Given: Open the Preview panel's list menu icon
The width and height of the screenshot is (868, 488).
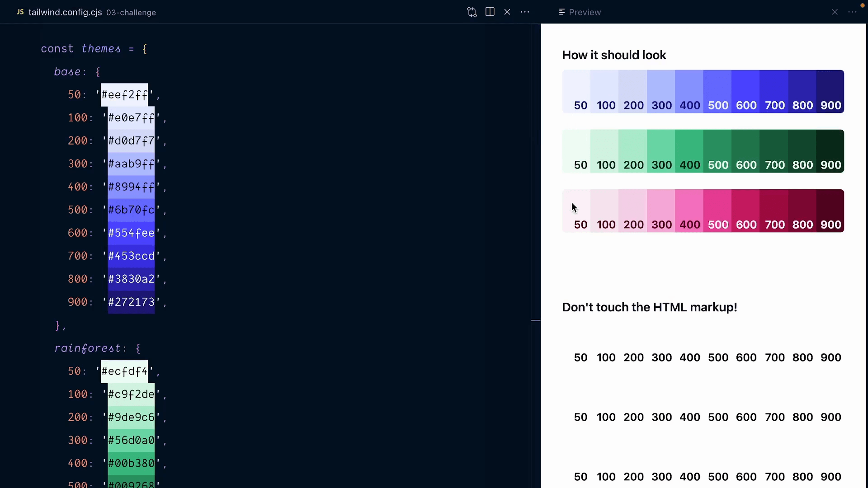Looking at the screenshot, I should [562, 12].
